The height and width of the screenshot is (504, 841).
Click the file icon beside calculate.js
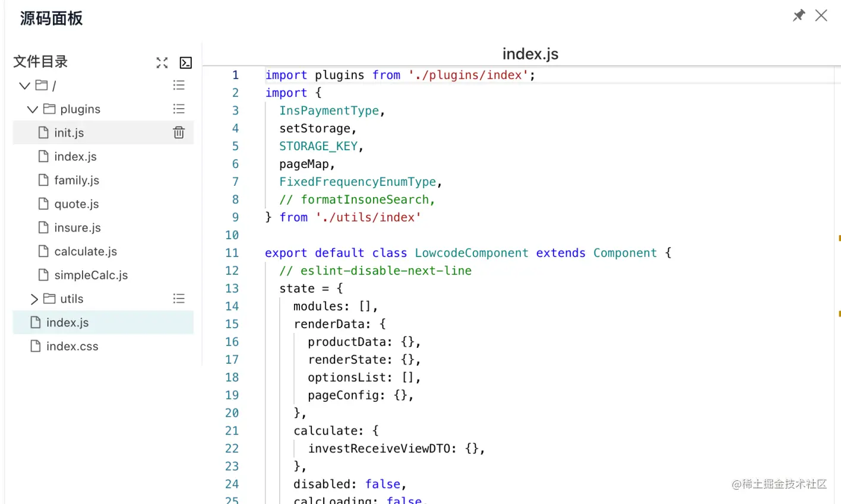coord(43,251)
